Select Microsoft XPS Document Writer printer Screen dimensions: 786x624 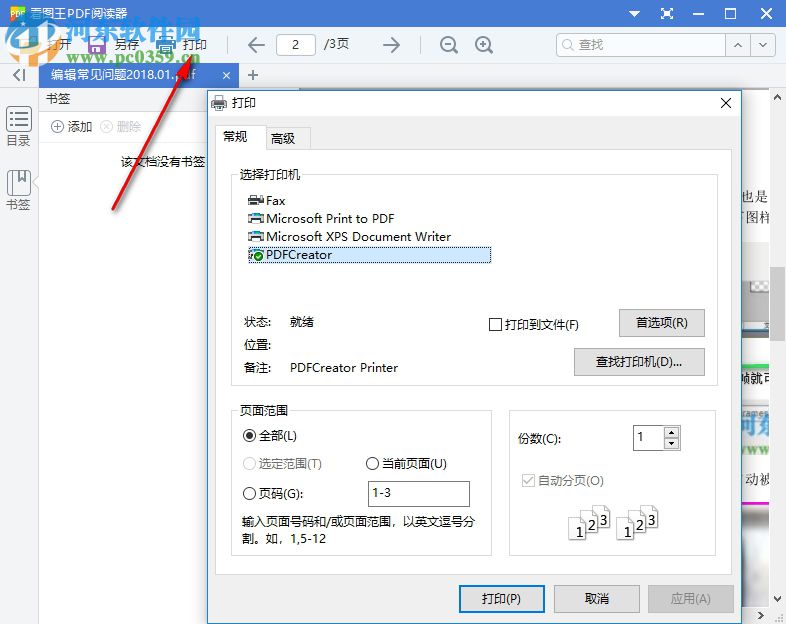pyautogui.click(x=349, y=237)
